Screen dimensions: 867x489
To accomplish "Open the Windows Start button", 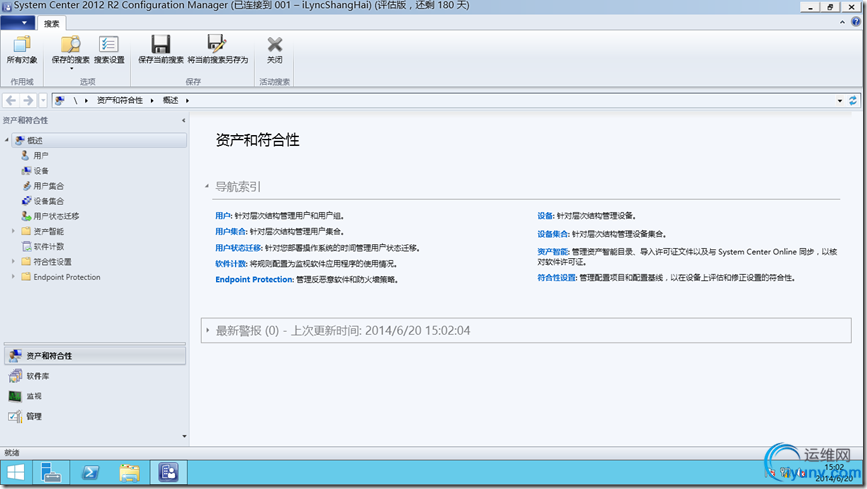I will pyautogui.click(x=15, y=472).
